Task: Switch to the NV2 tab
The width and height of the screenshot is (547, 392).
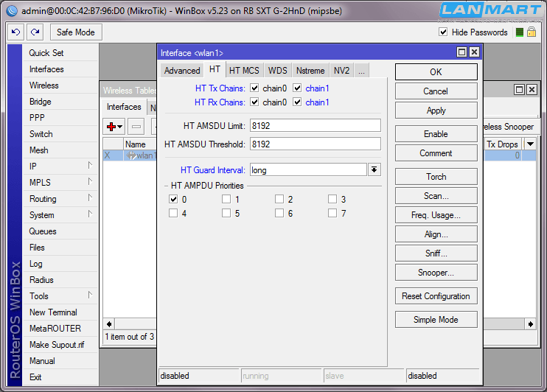Action: tap(341, 71)
